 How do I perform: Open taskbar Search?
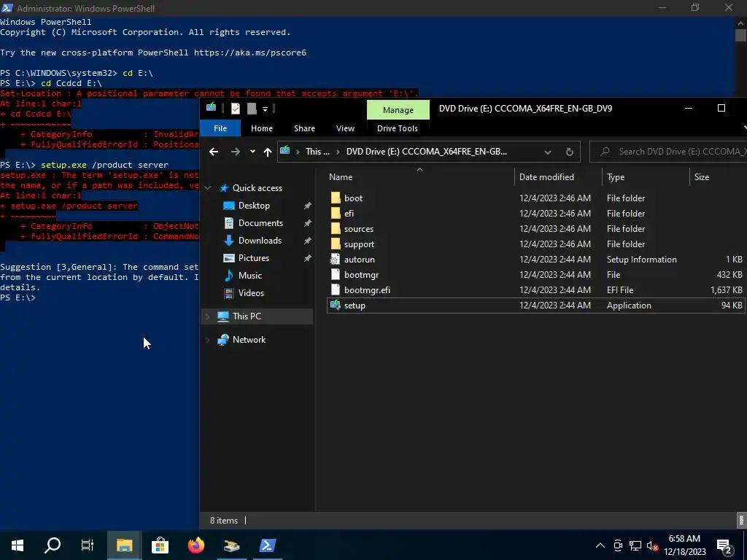[53, 545]
